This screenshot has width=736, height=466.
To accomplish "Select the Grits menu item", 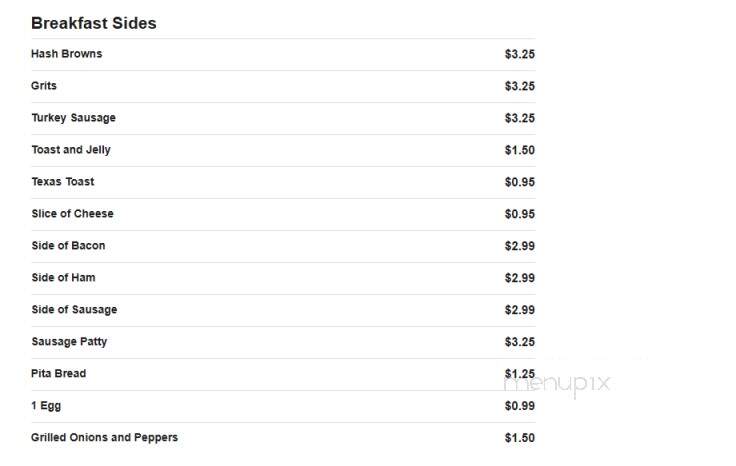I will click(44, 86).
